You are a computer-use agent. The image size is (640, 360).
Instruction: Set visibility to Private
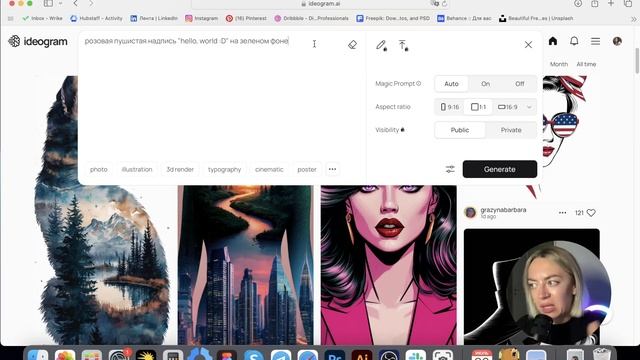511,130
